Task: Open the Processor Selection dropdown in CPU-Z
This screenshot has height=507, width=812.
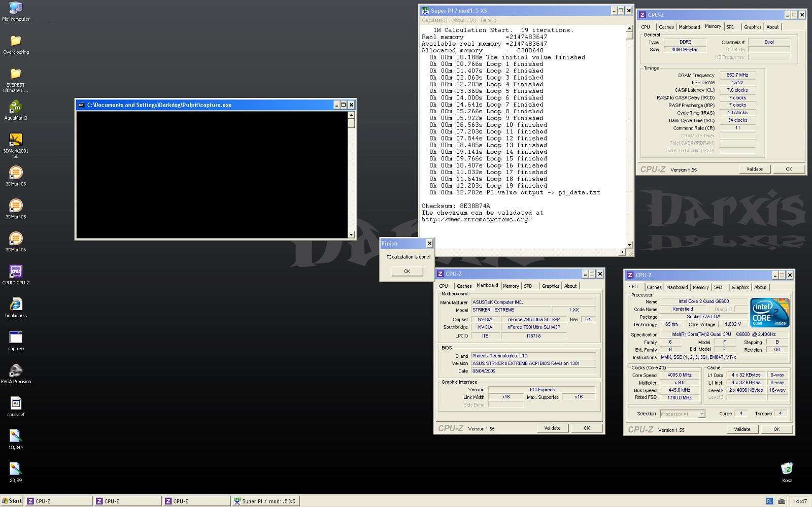Action: click(683, 414)
